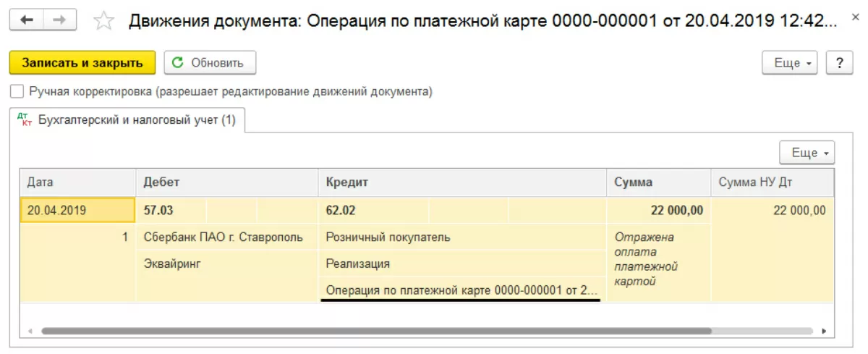Click the credit account 62.02 cell
Image resolution: width=868 pixels, height=354 pixels.
pyautogui.click(x=372, y=211)
